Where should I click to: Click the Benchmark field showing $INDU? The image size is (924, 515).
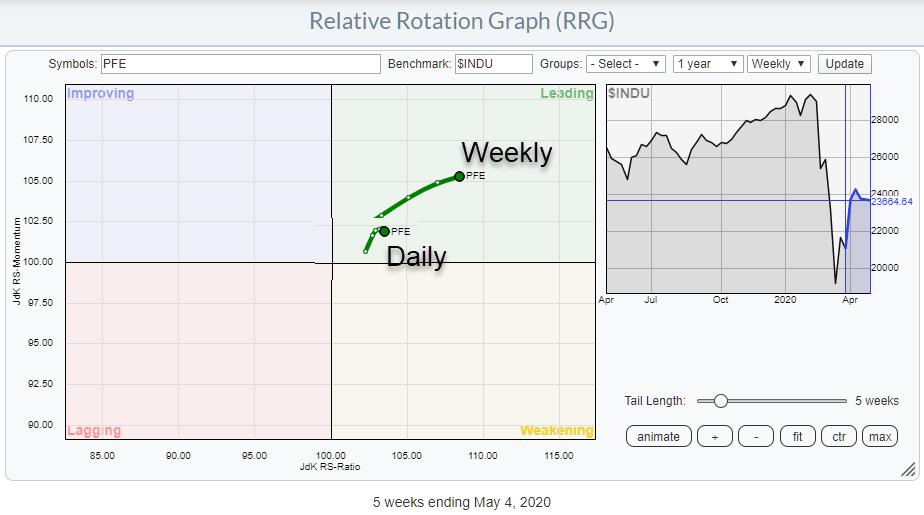[493, 64]
